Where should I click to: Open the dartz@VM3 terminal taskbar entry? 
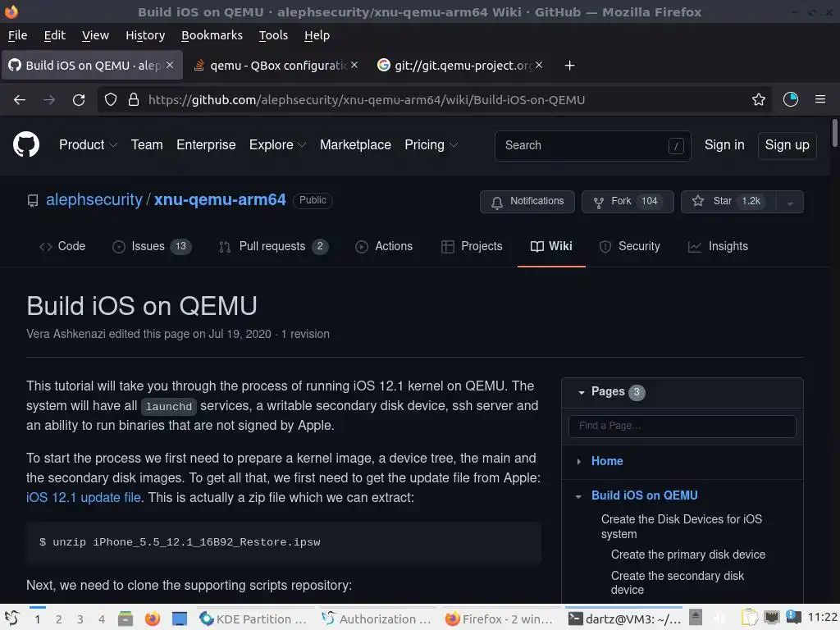point(624,619)
